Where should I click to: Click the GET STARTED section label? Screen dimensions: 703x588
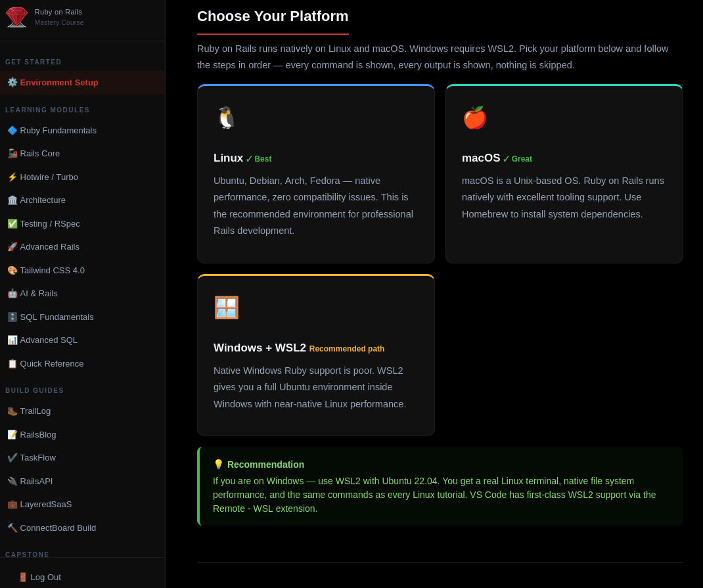(x=33, y=62)
